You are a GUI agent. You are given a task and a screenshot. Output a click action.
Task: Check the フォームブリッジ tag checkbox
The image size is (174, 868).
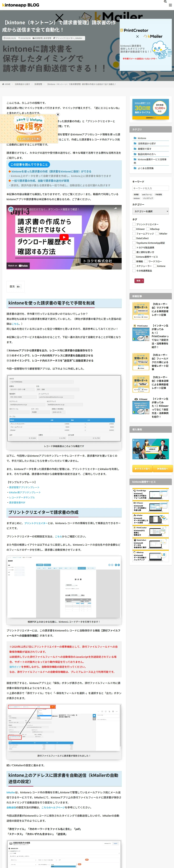[x=134, y=233]
